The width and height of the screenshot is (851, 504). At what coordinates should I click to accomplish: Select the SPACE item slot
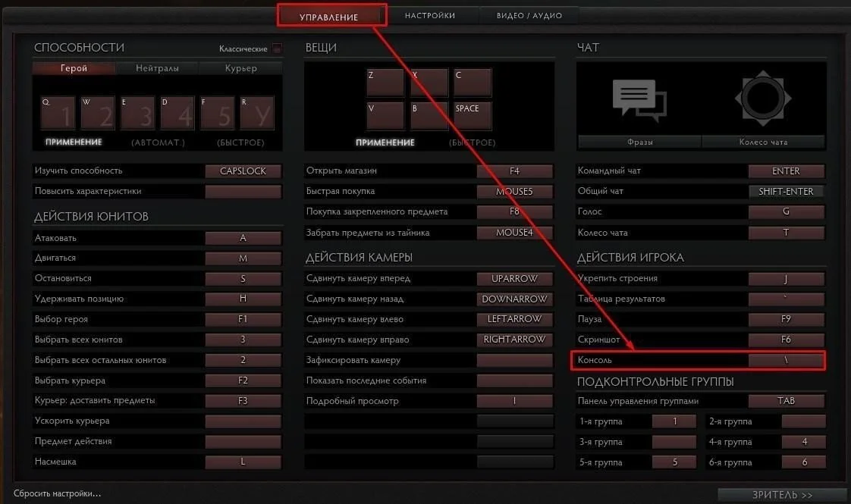[x=473, y=116]
